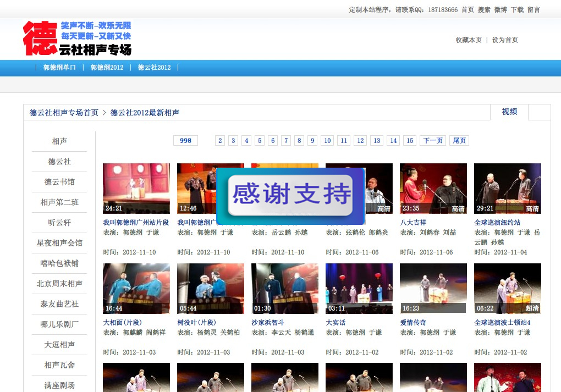Screen dimensions: 561x392
Task: Go to page 13
Action: click(377, 141)
